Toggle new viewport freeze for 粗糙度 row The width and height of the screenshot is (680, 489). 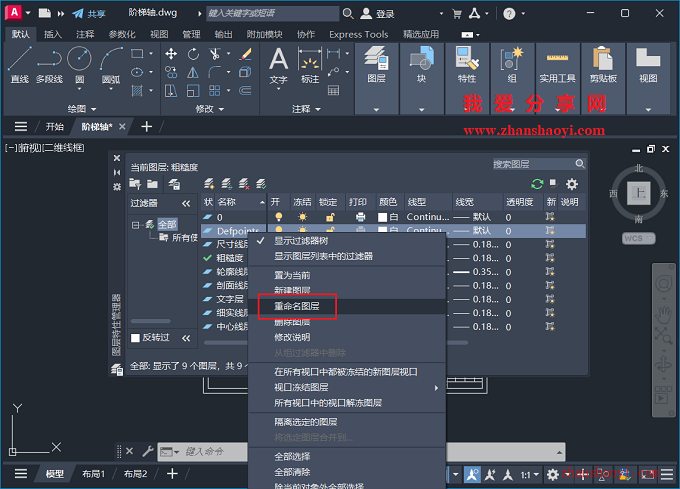tap(550, 258)
